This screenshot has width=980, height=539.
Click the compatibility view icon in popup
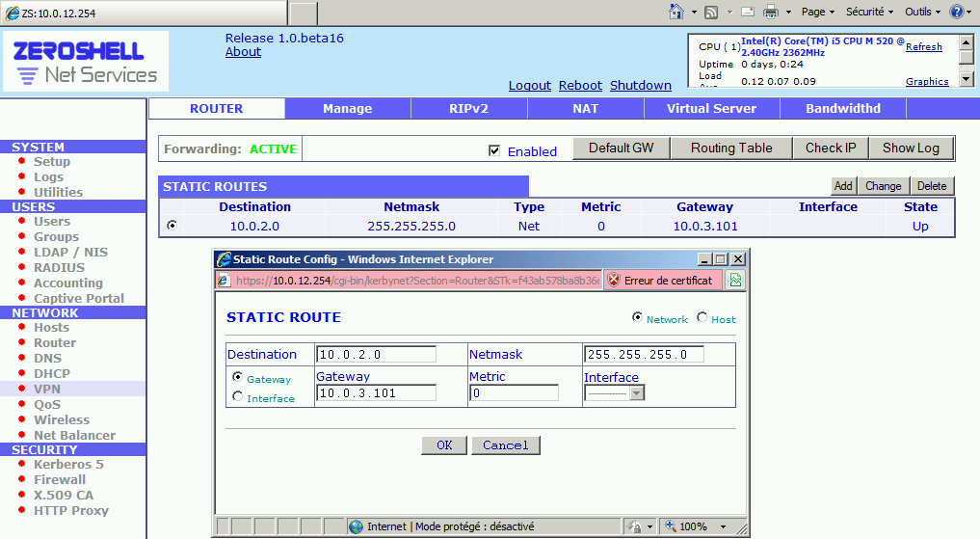click(x=735, y=281)
